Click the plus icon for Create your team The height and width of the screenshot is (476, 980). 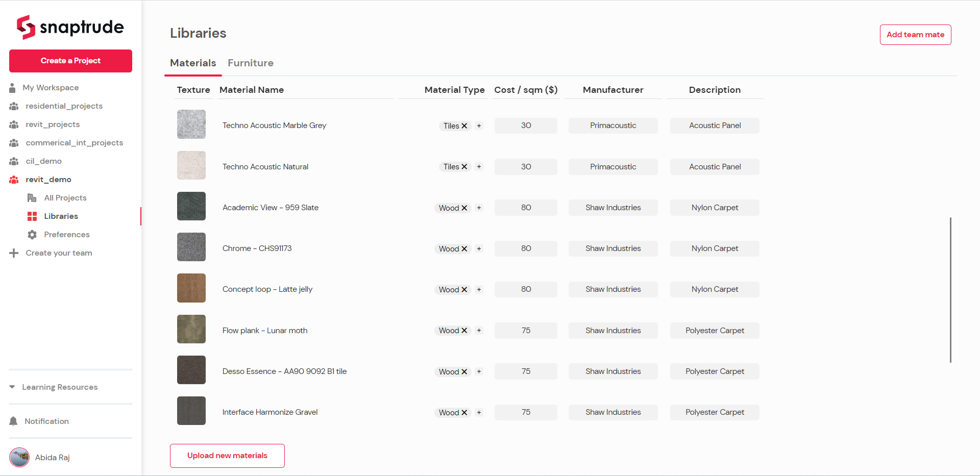(14, 253)
